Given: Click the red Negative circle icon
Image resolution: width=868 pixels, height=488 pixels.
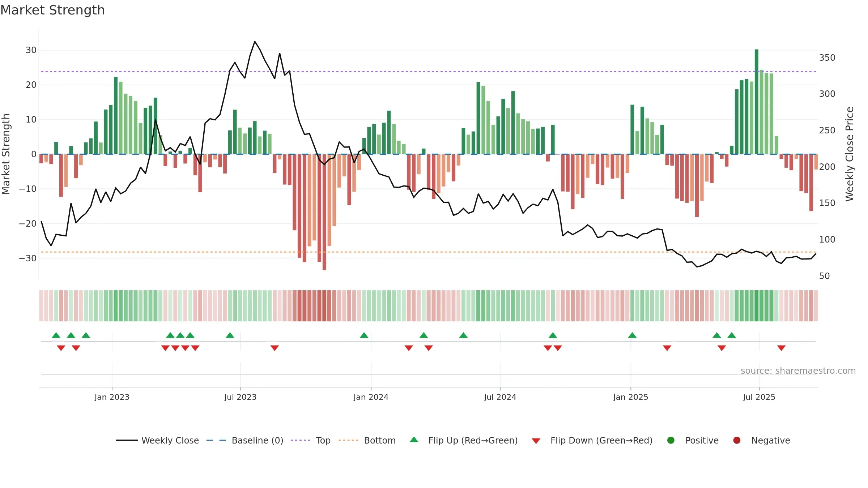Looking at the screenshot, I should 737,440.
